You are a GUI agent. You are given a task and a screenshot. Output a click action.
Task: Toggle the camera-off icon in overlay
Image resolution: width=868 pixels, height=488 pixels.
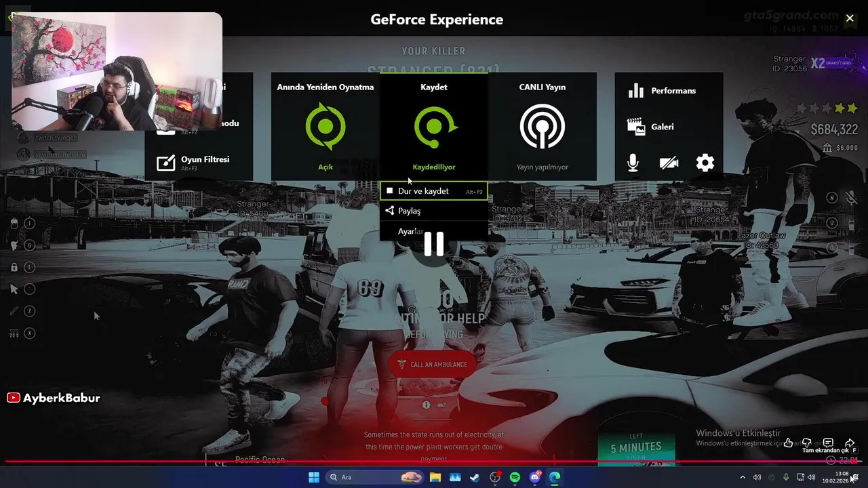coord(669,163)
